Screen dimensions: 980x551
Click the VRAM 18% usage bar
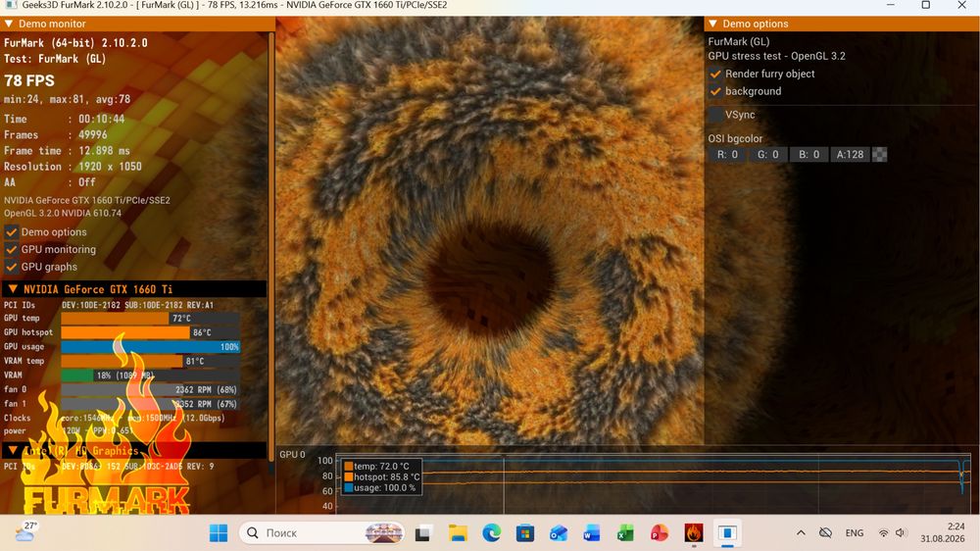coord(151,376)
